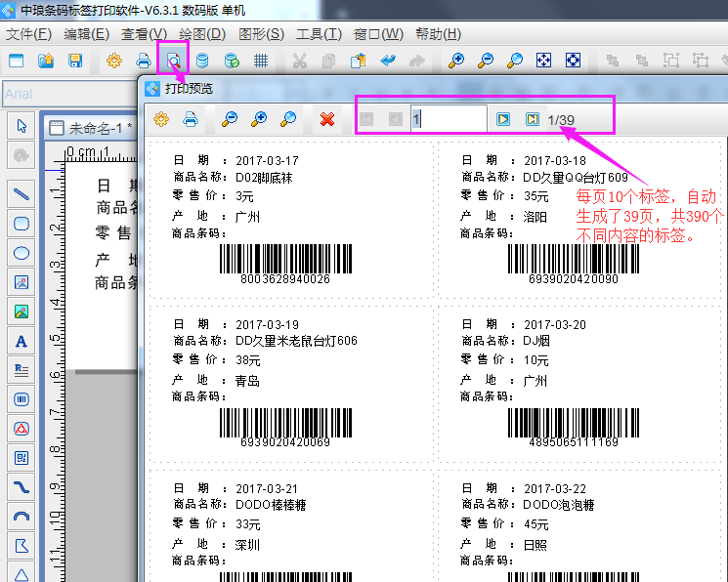Open the 工具(T) menu
Image resolution: width=728 pixels, height=582 pixels.
tap(319, 34)
